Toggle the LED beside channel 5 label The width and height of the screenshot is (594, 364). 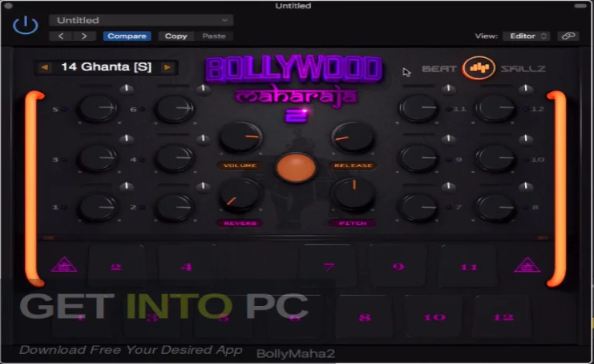(x=64, y=109)
